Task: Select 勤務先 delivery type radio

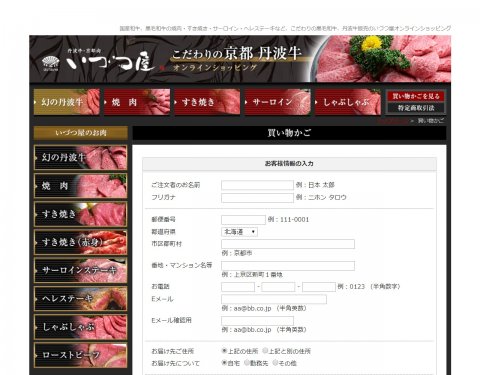Action: coord(247,362)
